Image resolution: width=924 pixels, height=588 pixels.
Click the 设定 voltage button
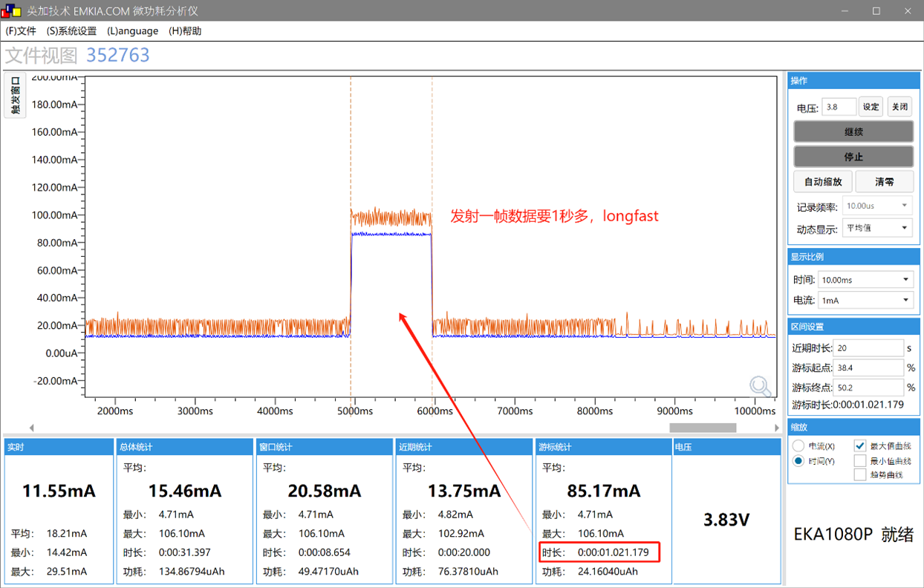pos(870,106)
